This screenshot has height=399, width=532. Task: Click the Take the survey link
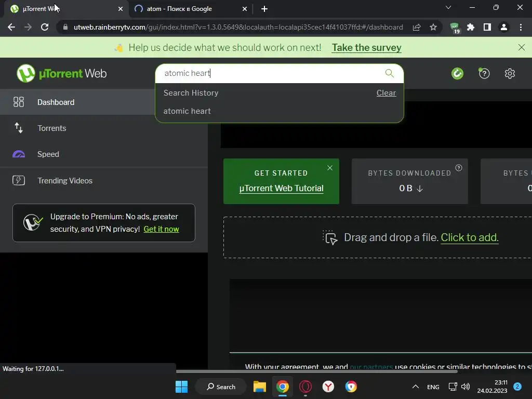click(366, 47)
